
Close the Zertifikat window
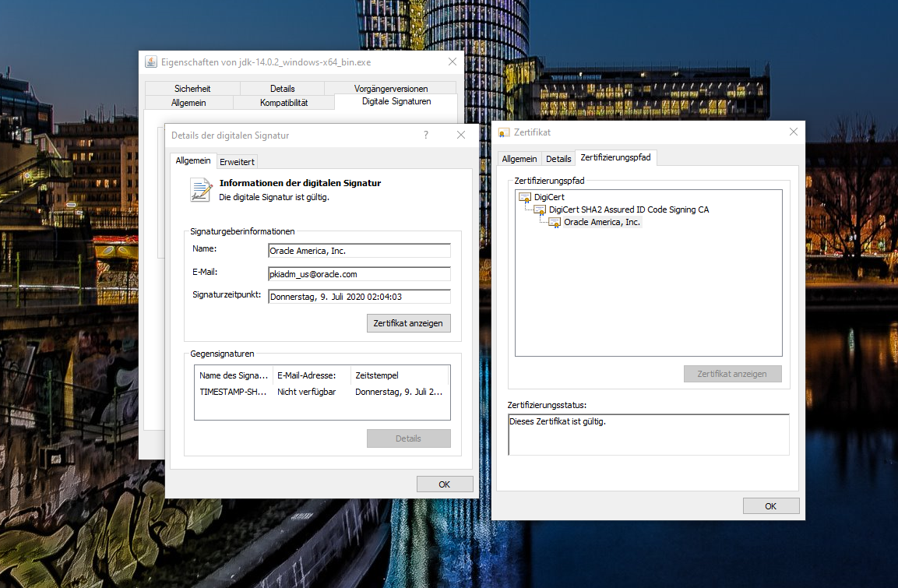click(793, 132)
